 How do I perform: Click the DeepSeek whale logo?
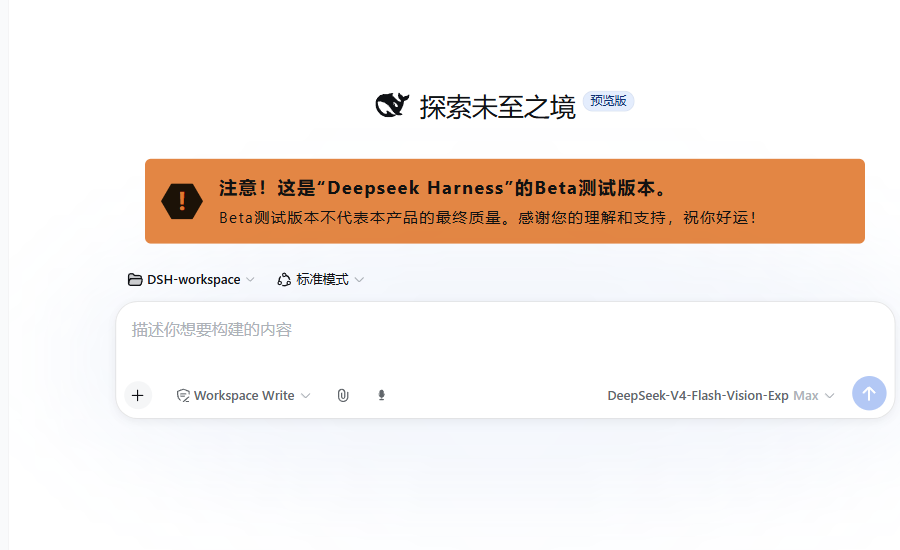(393, 105)
